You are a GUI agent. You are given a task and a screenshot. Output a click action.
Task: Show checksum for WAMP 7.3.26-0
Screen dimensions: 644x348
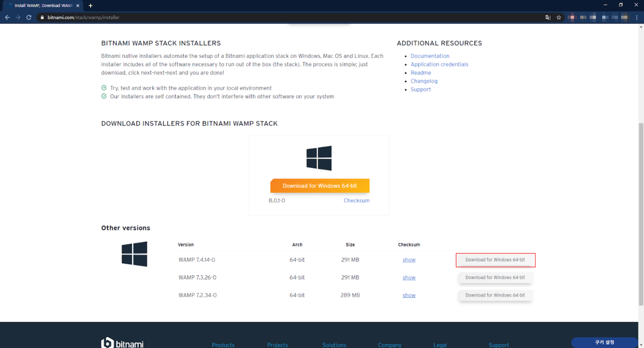pyautogui.click(x=409, y=278)
